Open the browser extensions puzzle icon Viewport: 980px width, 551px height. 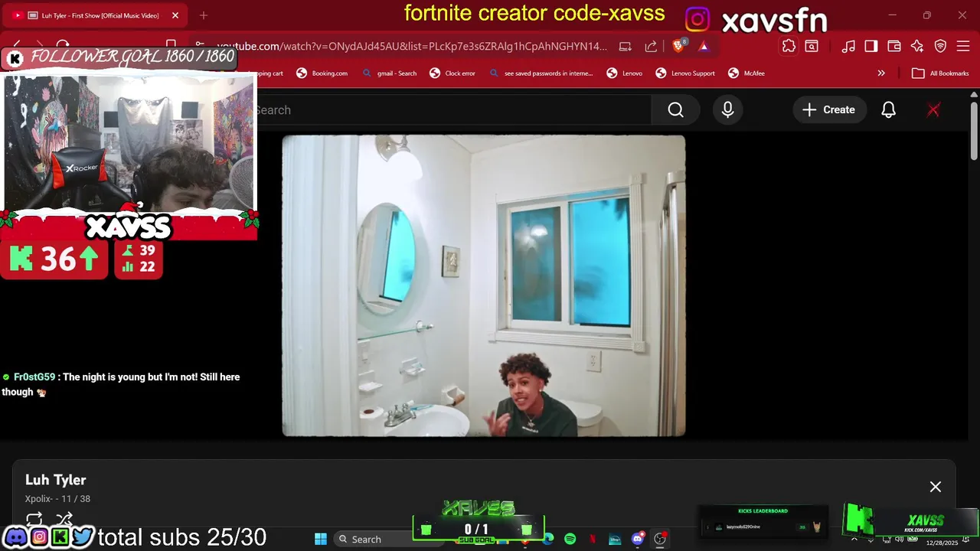pyautogui.click(x=789, y=46)
